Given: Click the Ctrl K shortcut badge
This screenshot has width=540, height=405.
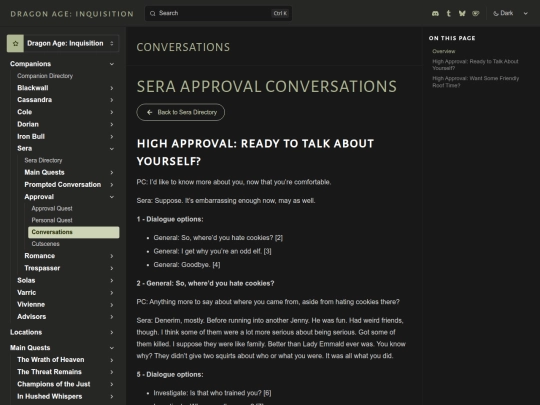Looking at the screenshot, I should pos(280,13).
